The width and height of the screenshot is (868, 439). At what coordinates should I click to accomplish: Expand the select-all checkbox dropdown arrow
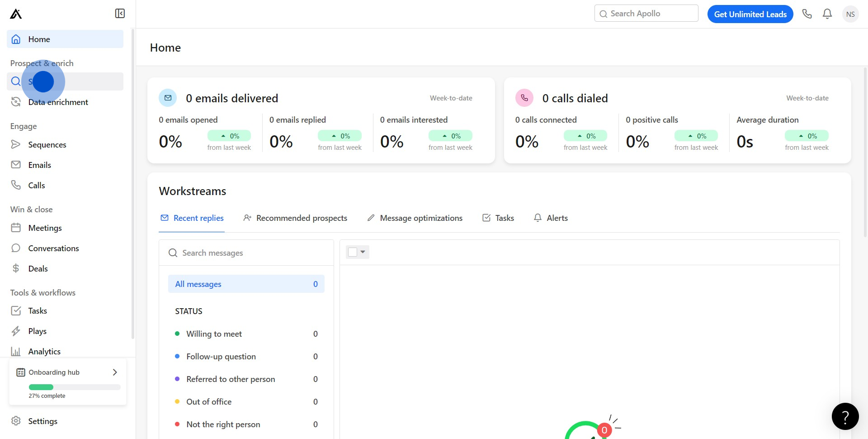tap(363, 252)
